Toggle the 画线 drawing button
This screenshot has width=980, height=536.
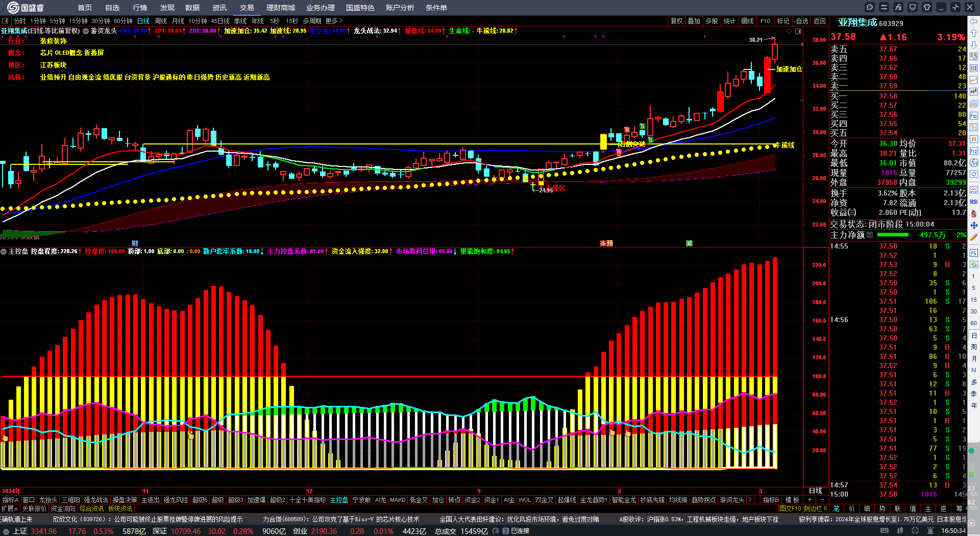(747, 21)
